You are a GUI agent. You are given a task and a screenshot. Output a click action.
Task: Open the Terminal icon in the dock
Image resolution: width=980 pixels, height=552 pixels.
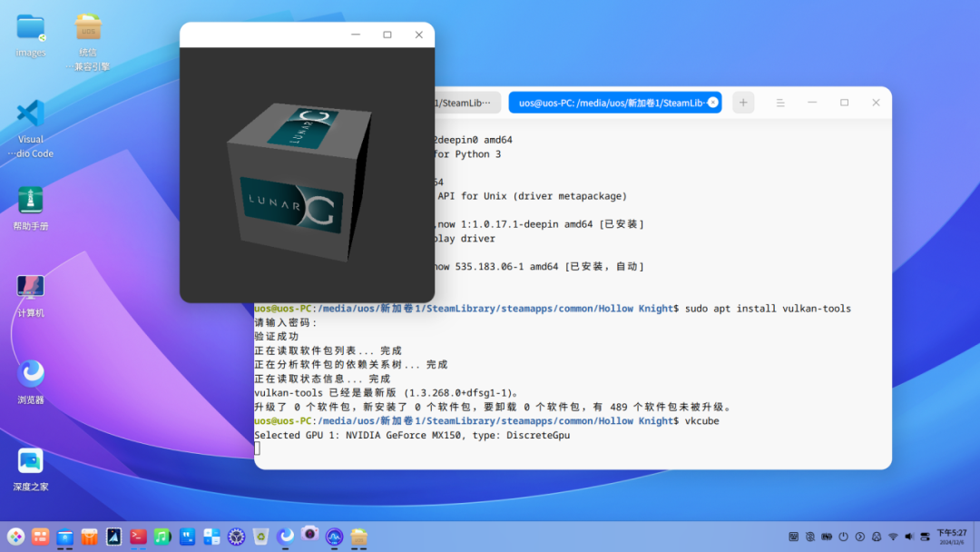pyautogui.click(x=138, y=538)
